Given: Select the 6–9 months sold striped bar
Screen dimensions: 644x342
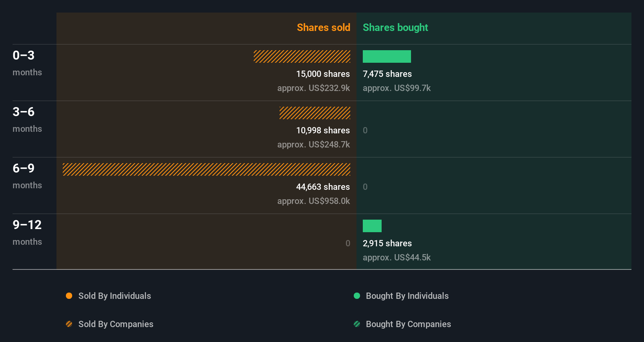Looking at the screenshot, I should pyautogui.click(x=206, y=169).
